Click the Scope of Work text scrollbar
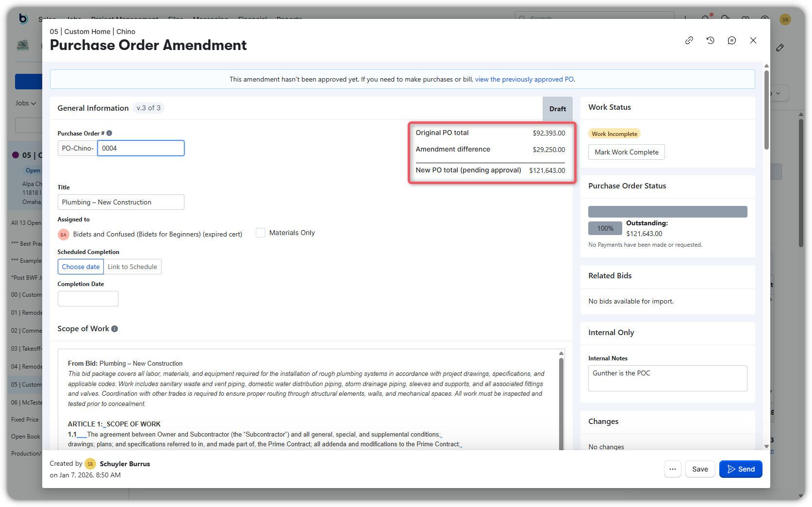Image resolution: width=812 pixels, height=507 pixels. tap(561, 403)
